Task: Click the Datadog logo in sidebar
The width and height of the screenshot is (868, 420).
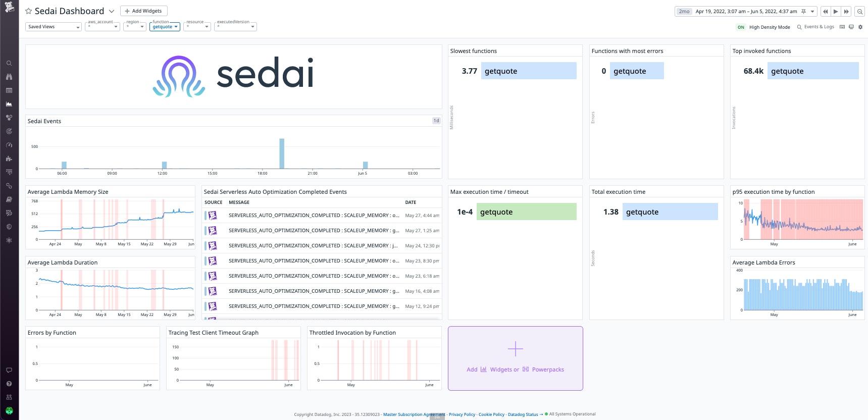Action: pyautogui.click(x=9, y=7)
